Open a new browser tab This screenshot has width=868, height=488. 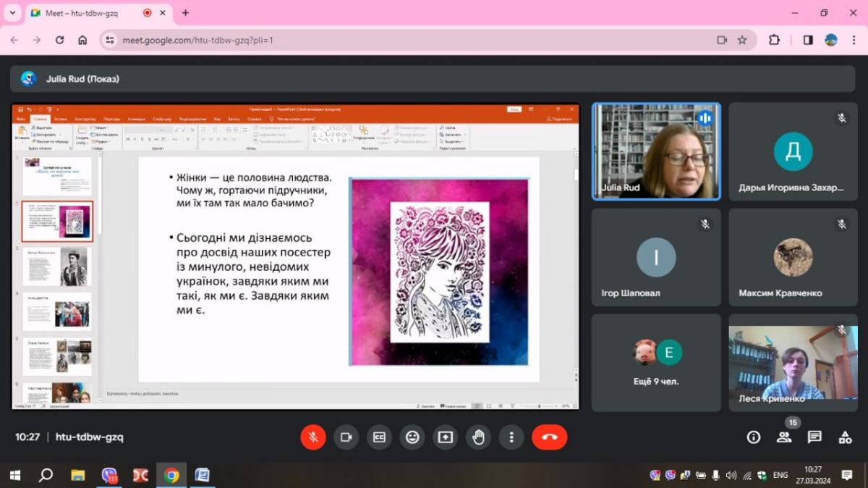(185, 13)
